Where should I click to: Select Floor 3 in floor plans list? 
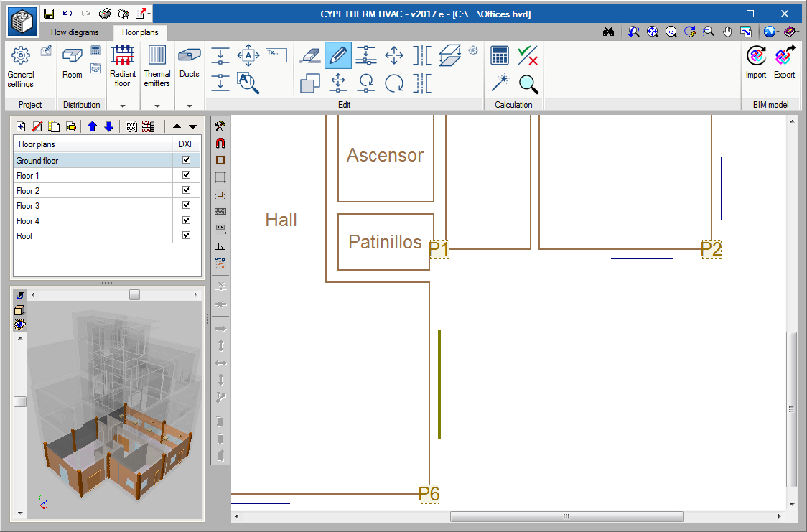click(x=29, y=206)
